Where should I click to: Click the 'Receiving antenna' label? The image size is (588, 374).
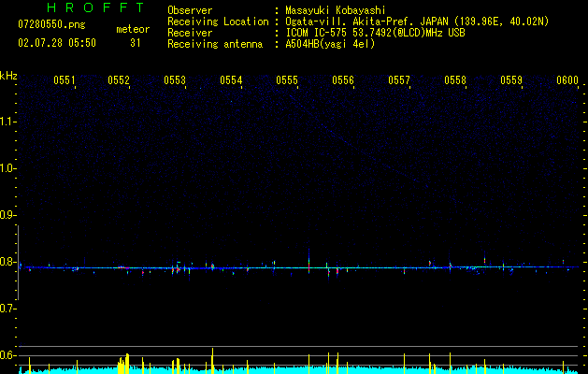pyautogui.click(x=215, y=44)
